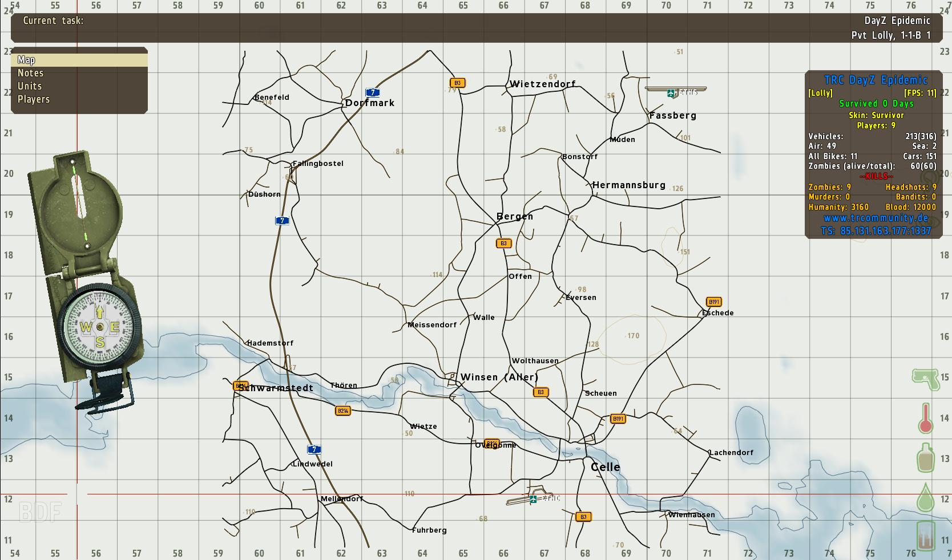Select the Map entry in the menu
The image size is (952, 560).
[x=79, y=60]
